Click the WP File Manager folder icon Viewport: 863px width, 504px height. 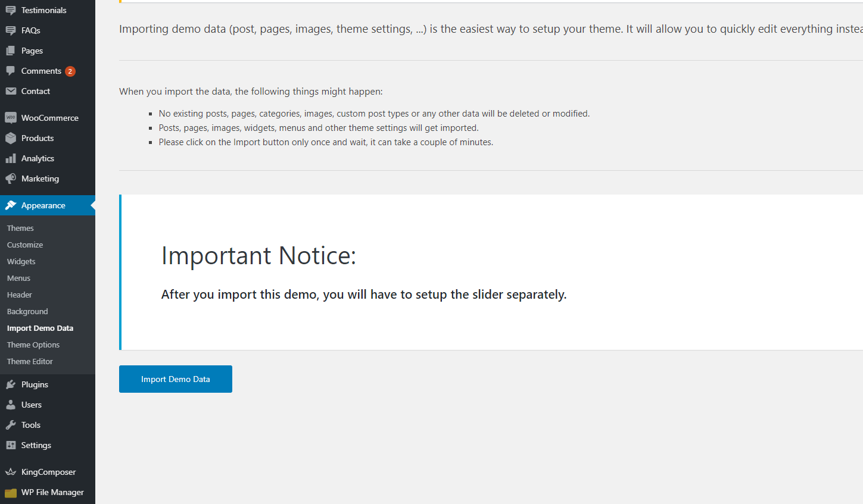point(11,493)
